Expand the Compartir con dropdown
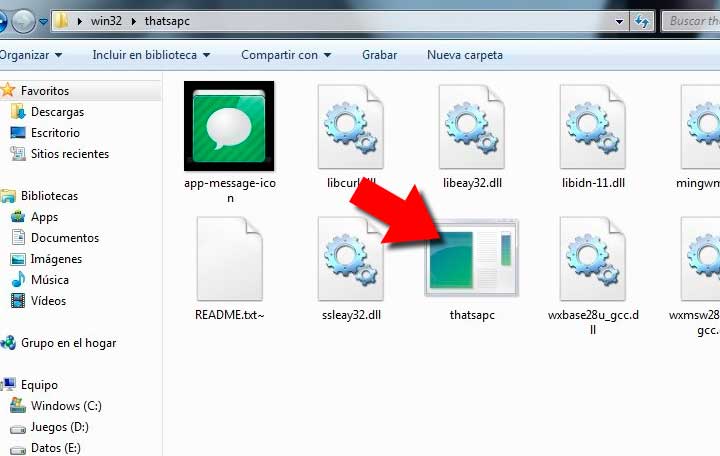This screenshot has width=720, height=456. coord(285,55)
